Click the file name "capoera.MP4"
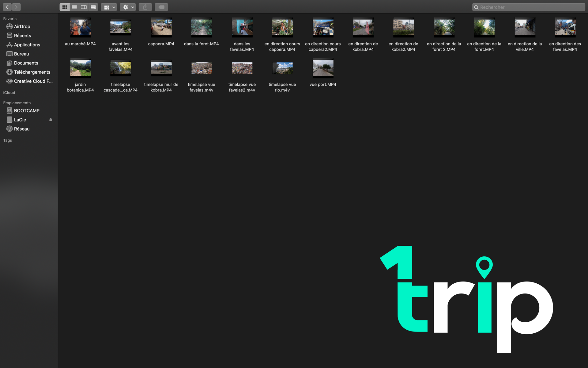 coord(161,44)
